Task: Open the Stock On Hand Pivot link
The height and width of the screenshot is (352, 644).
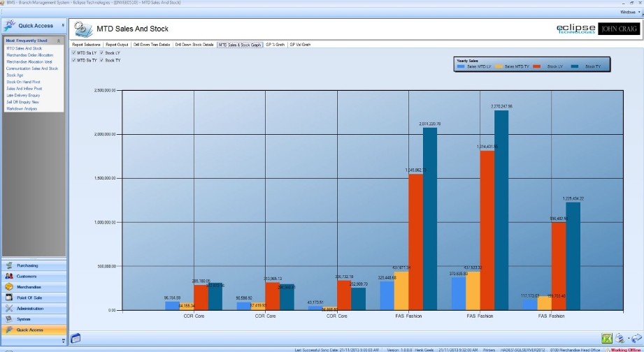Action: coord(24,82)
